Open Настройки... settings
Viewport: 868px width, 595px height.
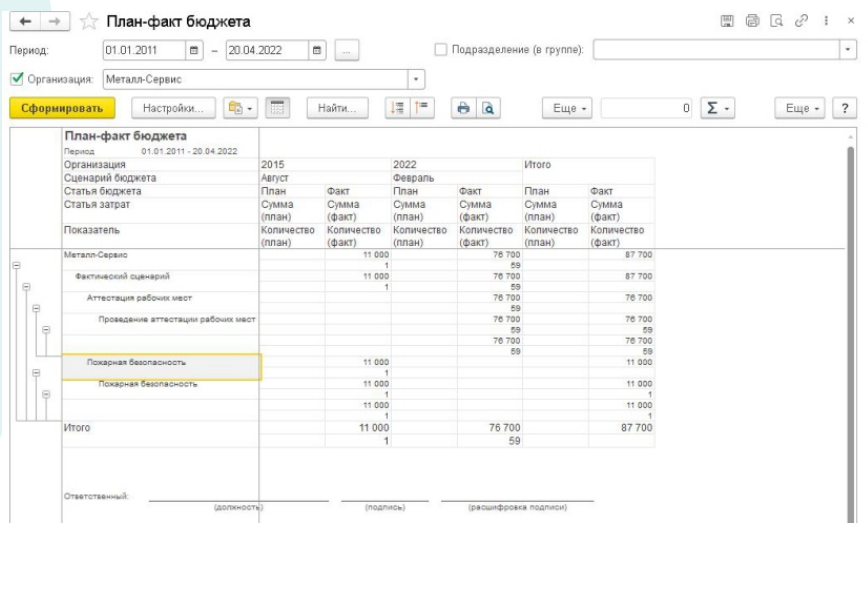173,108
